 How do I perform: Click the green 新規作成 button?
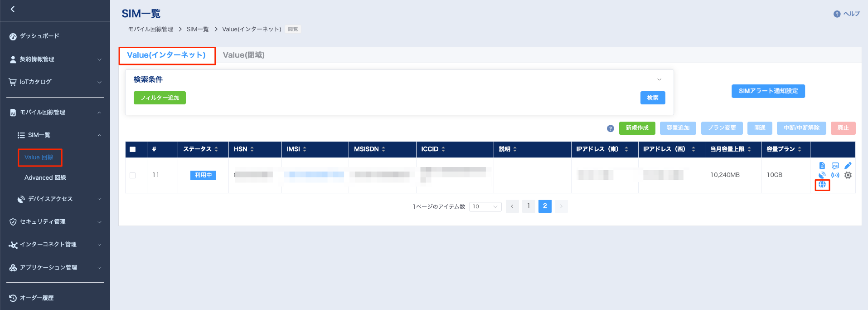point(637,128)
